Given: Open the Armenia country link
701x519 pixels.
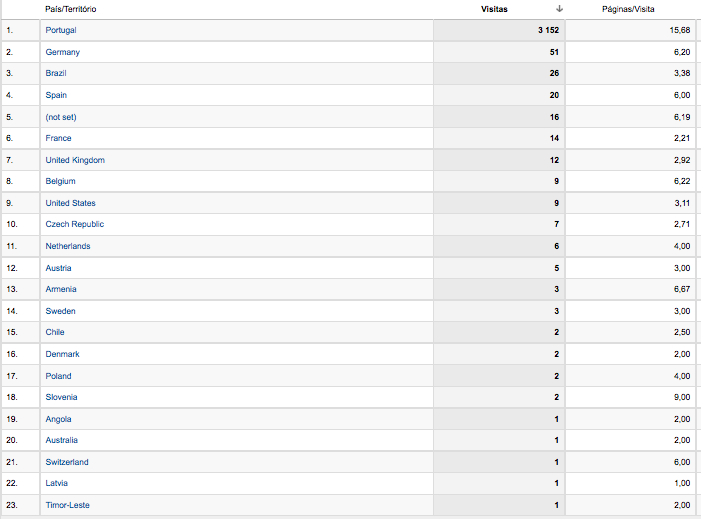Looking at the screenshot, I should click(x=61, y=289).
